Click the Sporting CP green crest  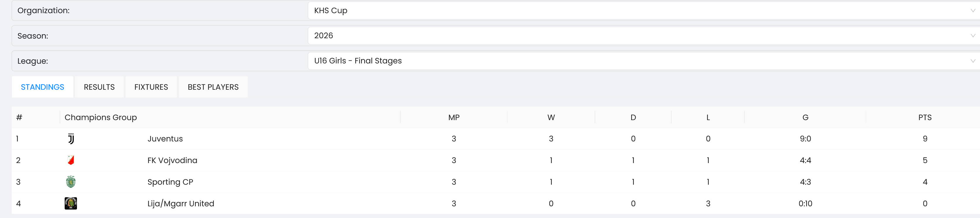point(71,182)
